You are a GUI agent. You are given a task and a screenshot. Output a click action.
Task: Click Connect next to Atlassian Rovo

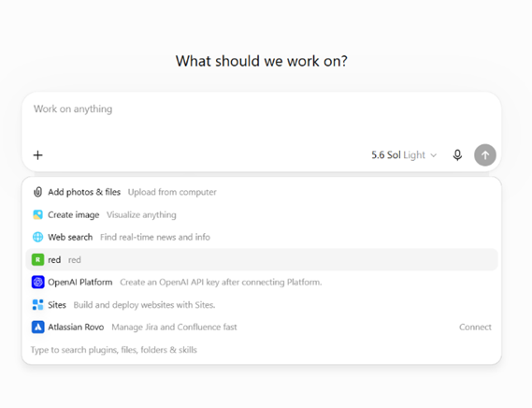click(475, 328)
